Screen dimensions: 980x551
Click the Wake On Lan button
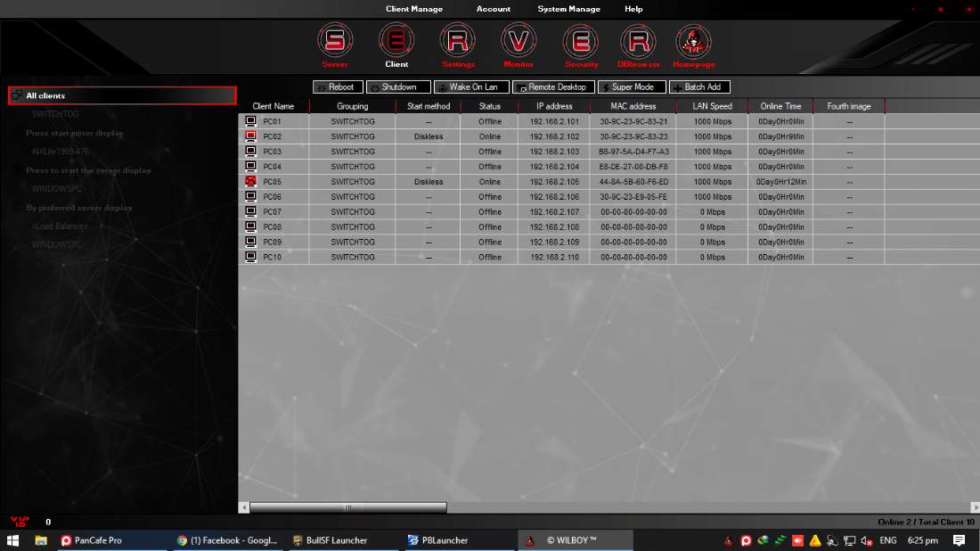click(x=471, y=87)
